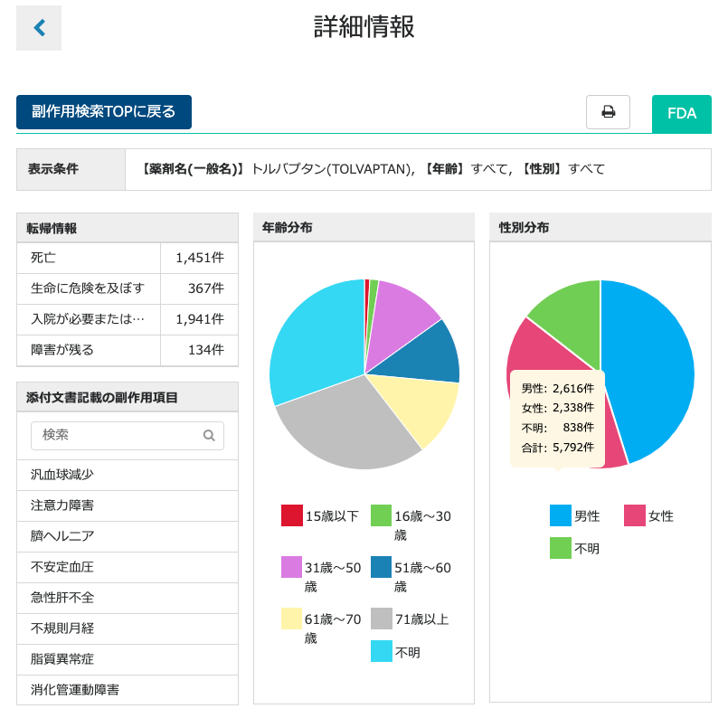Select the 16歳〜30歳 green legend swatch
728x718 pixels.
coord(381,515)
